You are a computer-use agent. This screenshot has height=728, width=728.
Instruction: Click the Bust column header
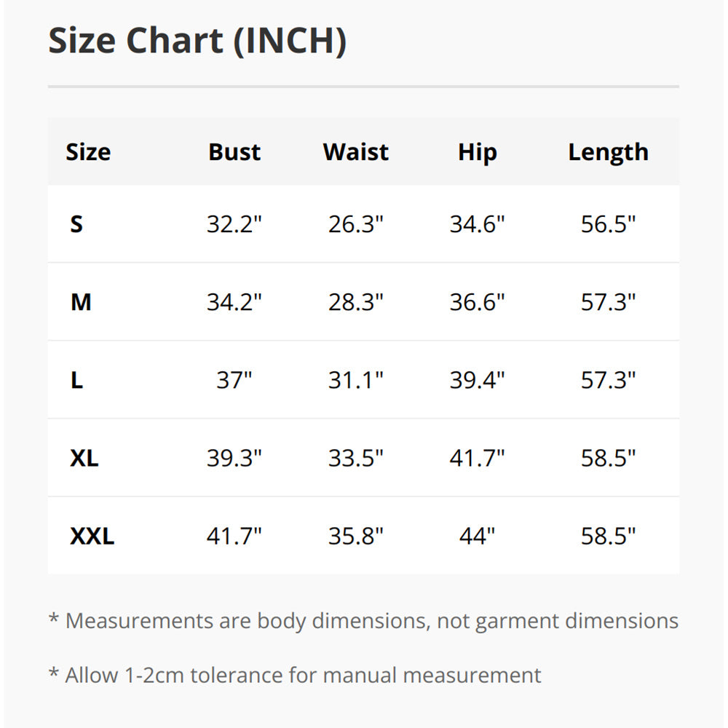[234, 152]
